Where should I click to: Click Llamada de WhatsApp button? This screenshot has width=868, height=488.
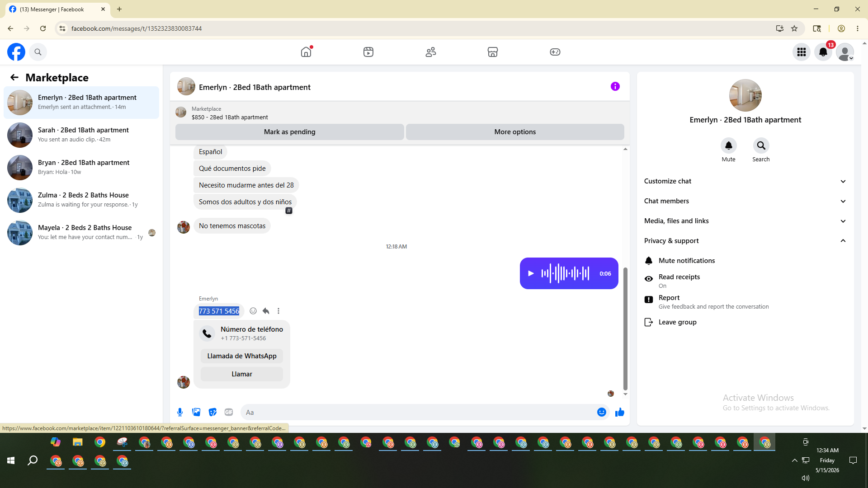pos(242,356)
